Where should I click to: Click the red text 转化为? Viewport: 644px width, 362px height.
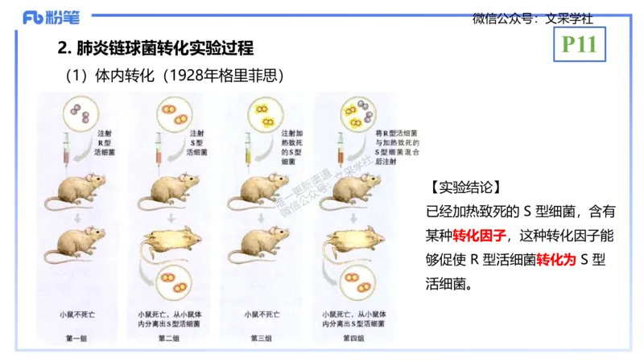(556, 260)
